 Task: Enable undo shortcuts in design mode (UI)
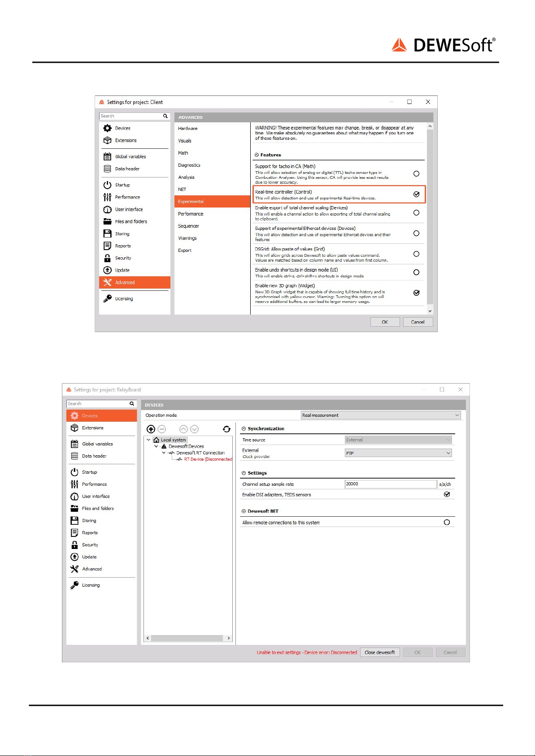point(416,272)
